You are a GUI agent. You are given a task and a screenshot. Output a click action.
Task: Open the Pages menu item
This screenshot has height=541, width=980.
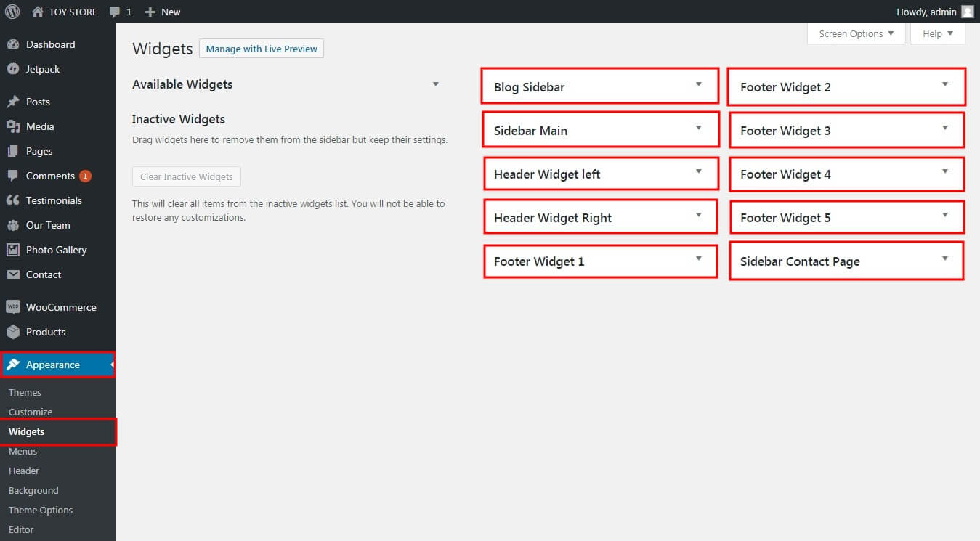point(58,151)
